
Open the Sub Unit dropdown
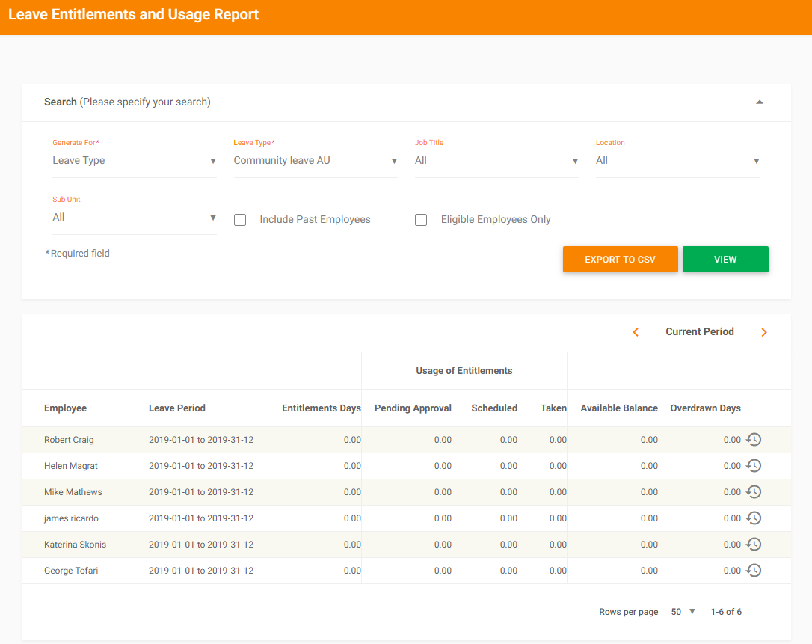click(x=135, y=218)
